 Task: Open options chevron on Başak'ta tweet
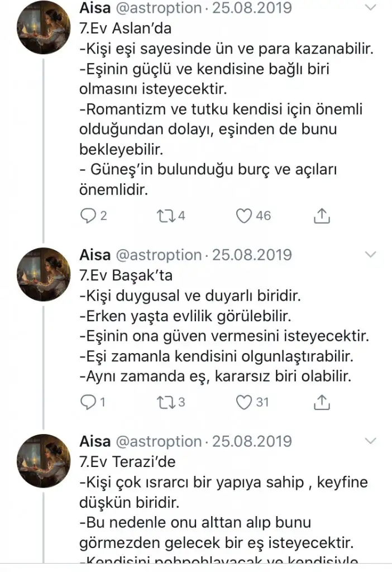(x=370, y=255)
